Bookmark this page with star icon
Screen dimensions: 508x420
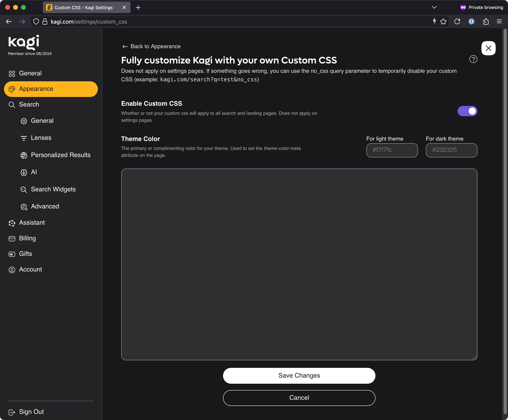pyautogui.click(x=443, y=22)
